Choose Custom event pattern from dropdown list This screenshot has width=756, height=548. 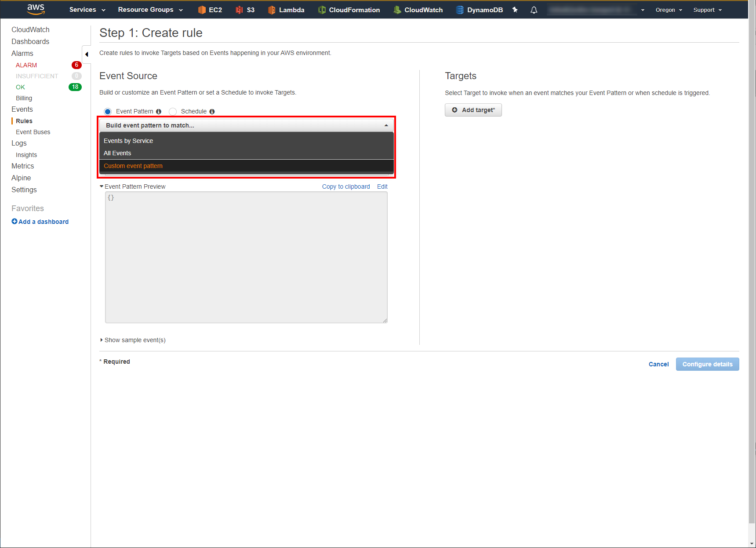[133, 166]
